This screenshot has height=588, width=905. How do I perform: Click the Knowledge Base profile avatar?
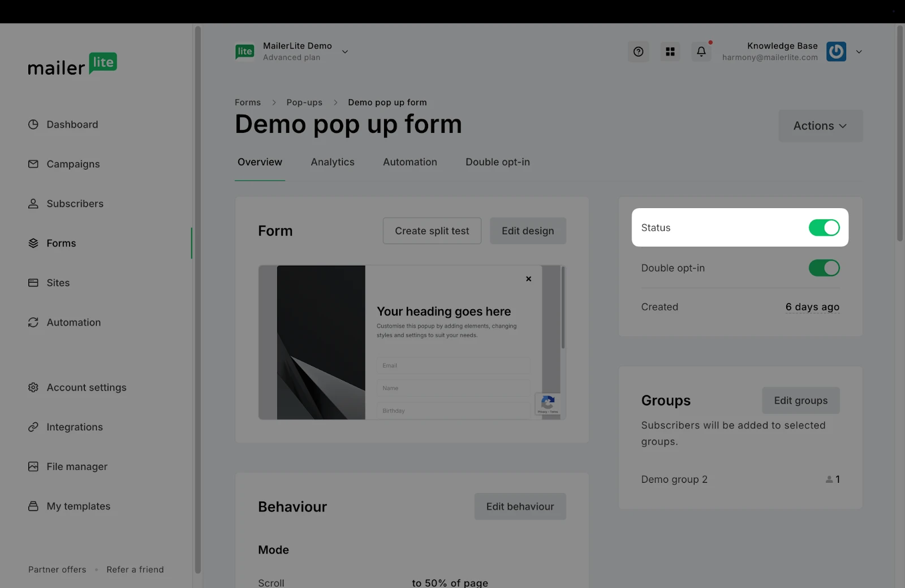[836, 51]
